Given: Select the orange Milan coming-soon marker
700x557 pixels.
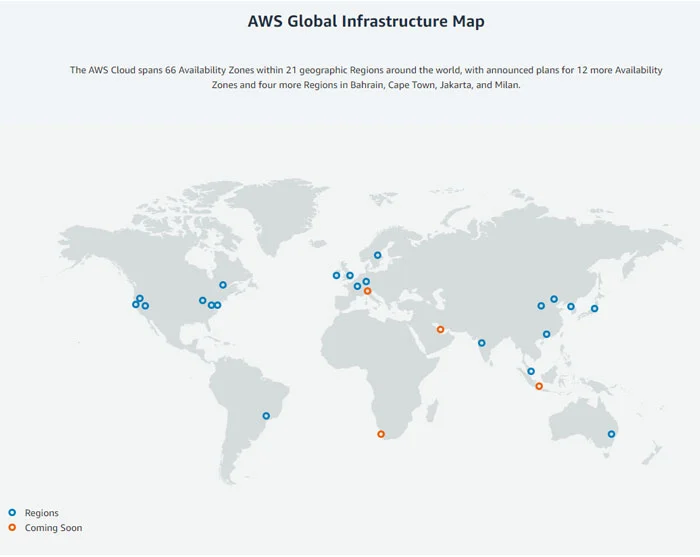Looking at the screenshot, I should point(367,291).
